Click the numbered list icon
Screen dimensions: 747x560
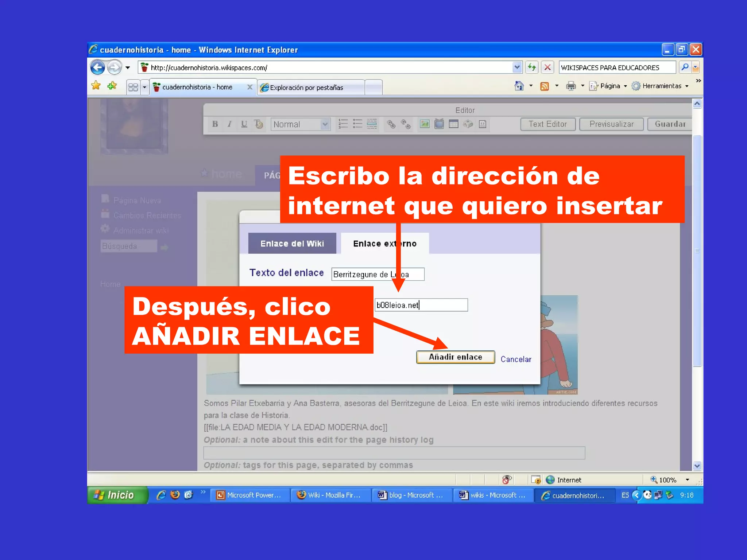pos(343,124)
